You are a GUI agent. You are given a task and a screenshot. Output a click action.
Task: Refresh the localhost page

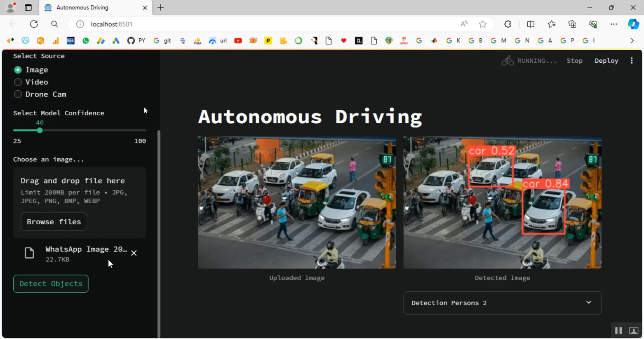(34, 24)
